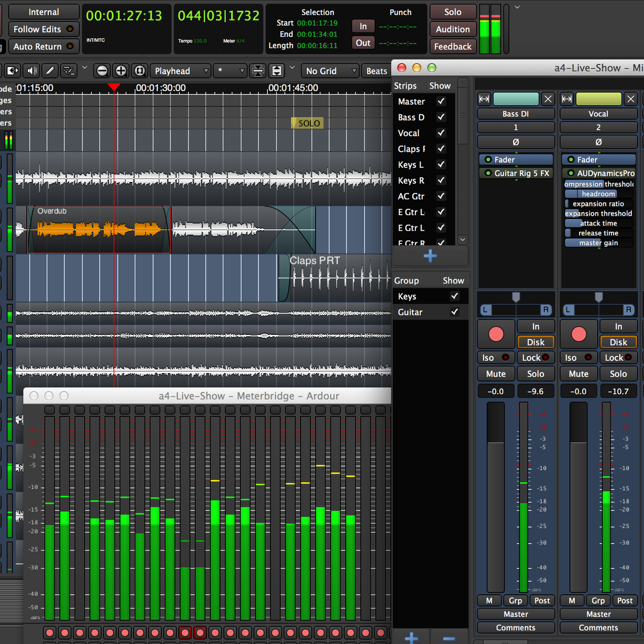Screen dimensions: 644x644
Task: Record-arm the Bass DI strip
Action: tap(495, 334)
